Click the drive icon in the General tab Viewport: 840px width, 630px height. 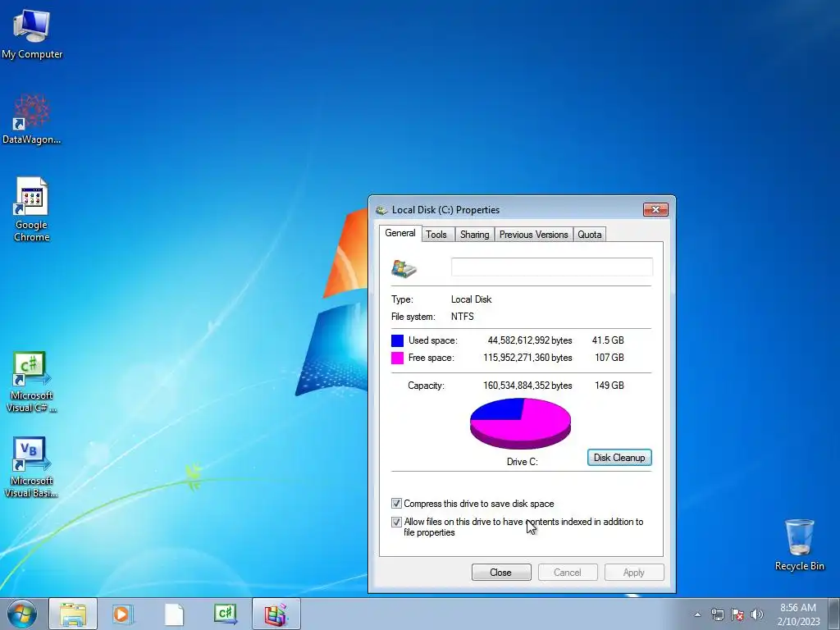tap(404, 268)
